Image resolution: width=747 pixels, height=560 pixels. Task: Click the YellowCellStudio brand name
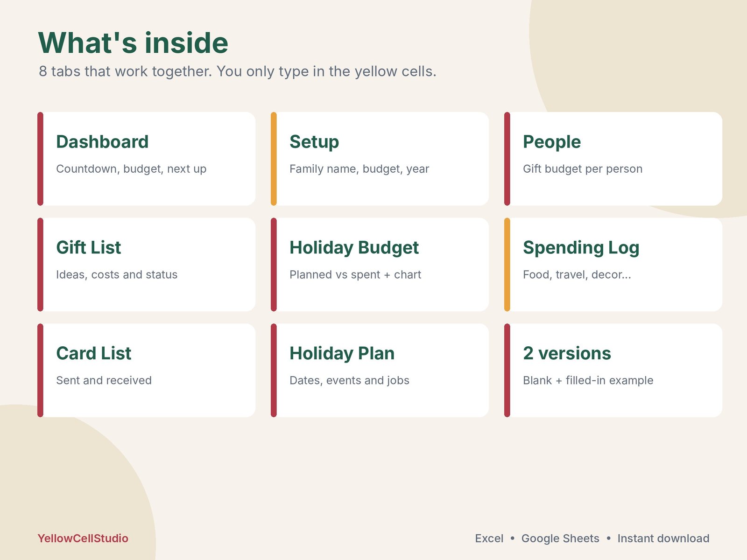click(x=83, y=539)
